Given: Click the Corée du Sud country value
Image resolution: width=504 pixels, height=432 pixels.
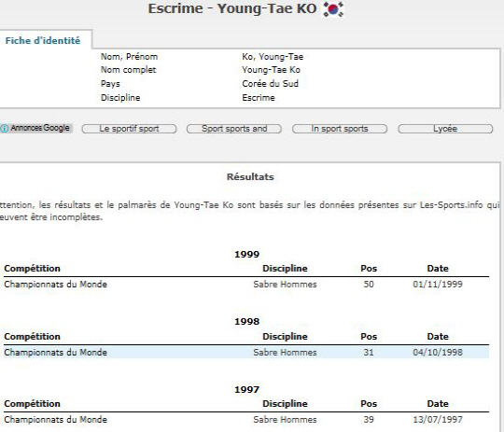Looking at the screenshot, I should pyautogui.click(x=270, y=84).
